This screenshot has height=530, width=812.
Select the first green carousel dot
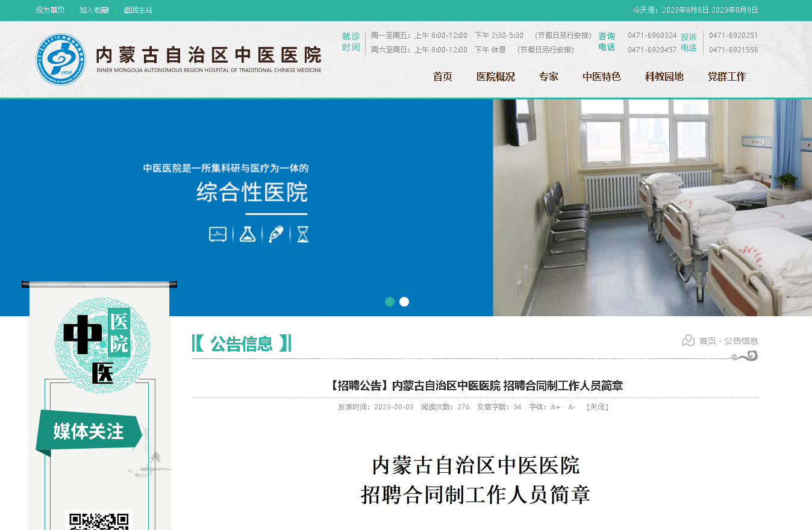390,302
